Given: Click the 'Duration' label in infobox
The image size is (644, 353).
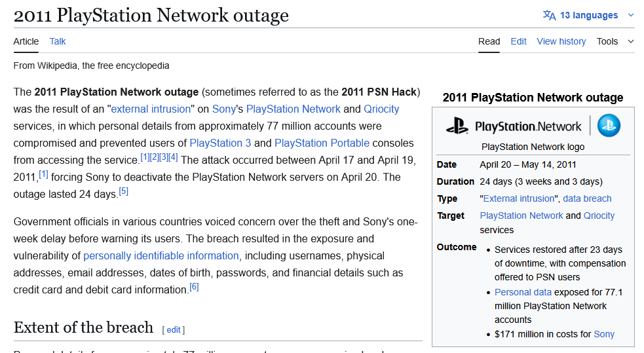Looking at the screenshot, I should tap(455, 181).
